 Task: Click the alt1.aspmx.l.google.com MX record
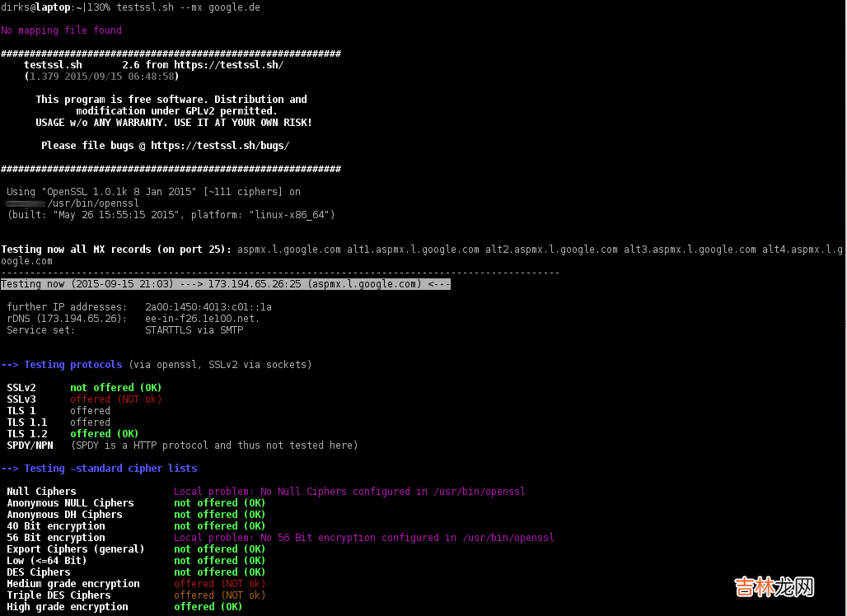[x=413, y=250]
